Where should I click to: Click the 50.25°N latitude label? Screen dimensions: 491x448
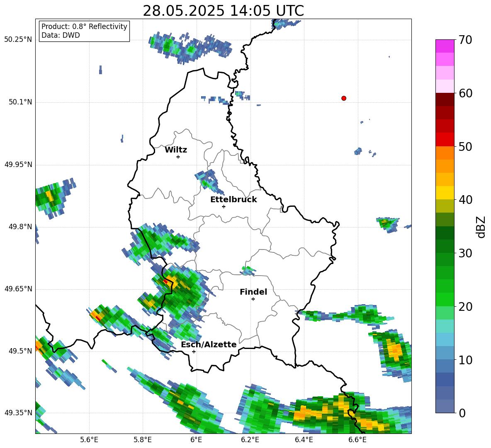click(x=18, y=40)
